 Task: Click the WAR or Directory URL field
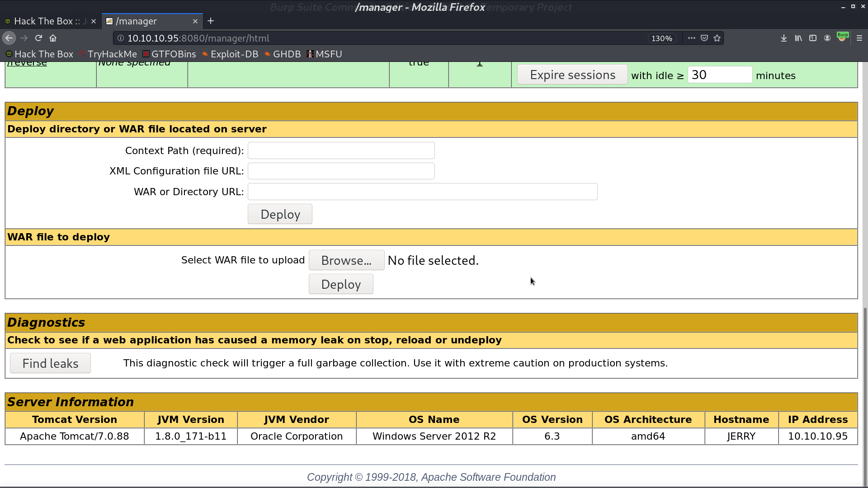click(423, 192)
